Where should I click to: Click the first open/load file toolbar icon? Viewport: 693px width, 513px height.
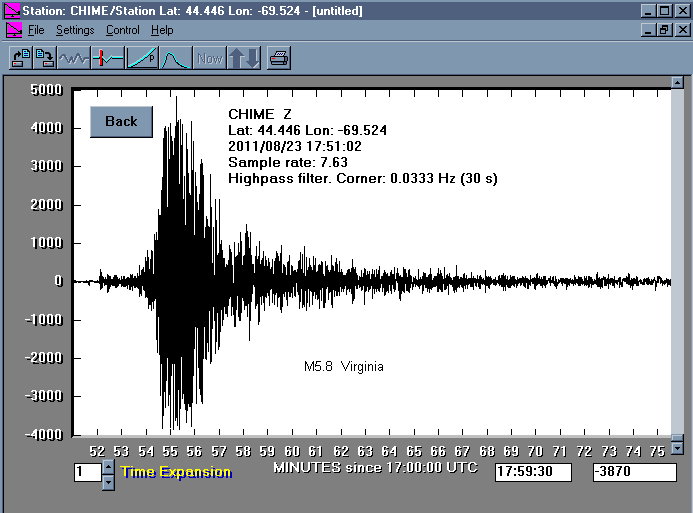(x=19, y=58)
